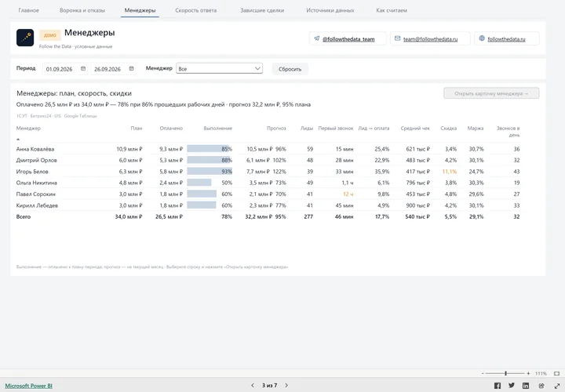
Task: Share report on Twitter
Action: [x=512, y=386]
